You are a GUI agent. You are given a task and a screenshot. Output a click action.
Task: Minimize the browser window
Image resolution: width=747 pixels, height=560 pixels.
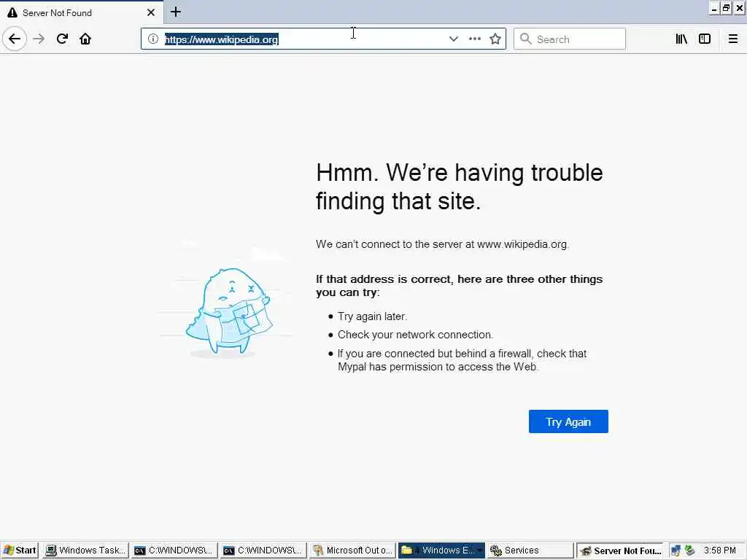pyautogui.click(x=714, y=8)
